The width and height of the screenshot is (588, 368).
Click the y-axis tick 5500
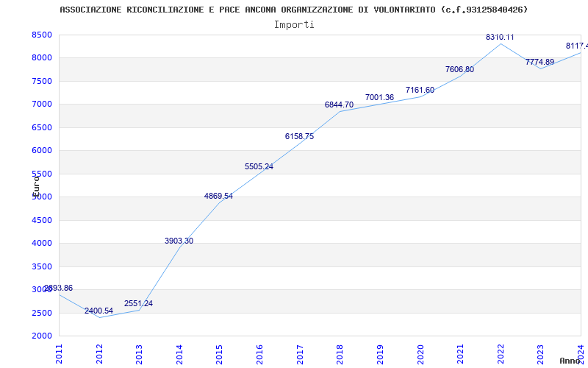pos(42,174)
